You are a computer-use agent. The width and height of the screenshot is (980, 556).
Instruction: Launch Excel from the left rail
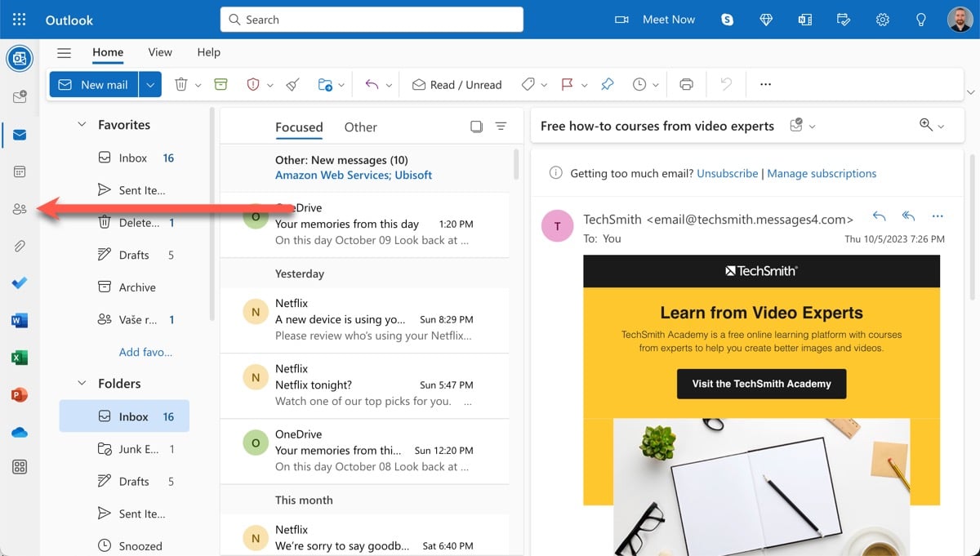coord(20,358)
